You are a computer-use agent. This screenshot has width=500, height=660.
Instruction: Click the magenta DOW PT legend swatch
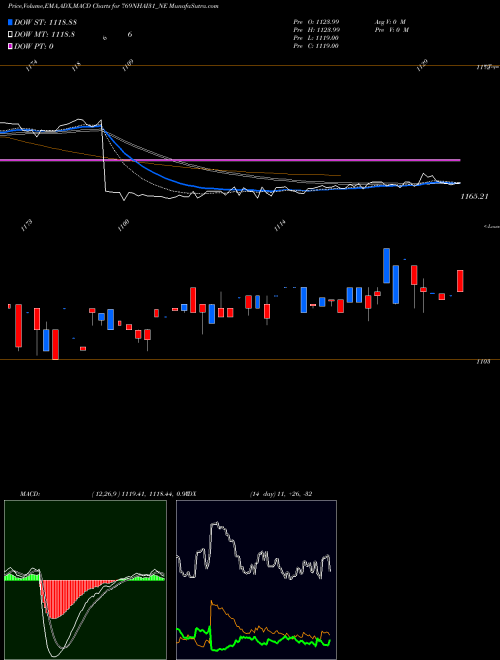[11, 46]
